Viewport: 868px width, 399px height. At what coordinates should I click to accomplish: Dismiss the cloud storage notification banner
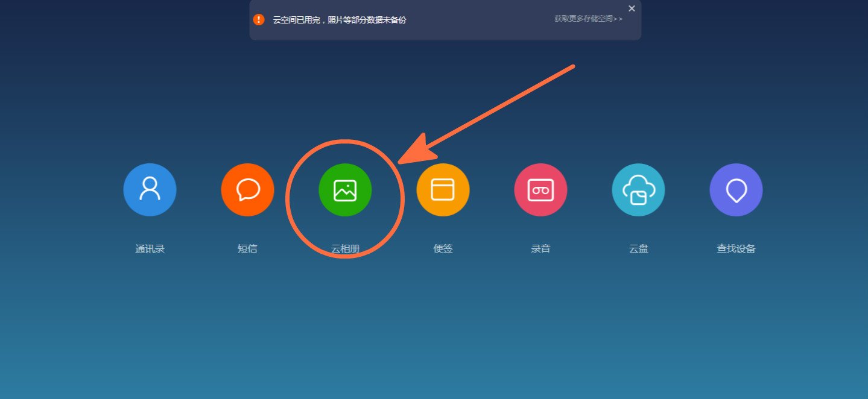(632, 8)
